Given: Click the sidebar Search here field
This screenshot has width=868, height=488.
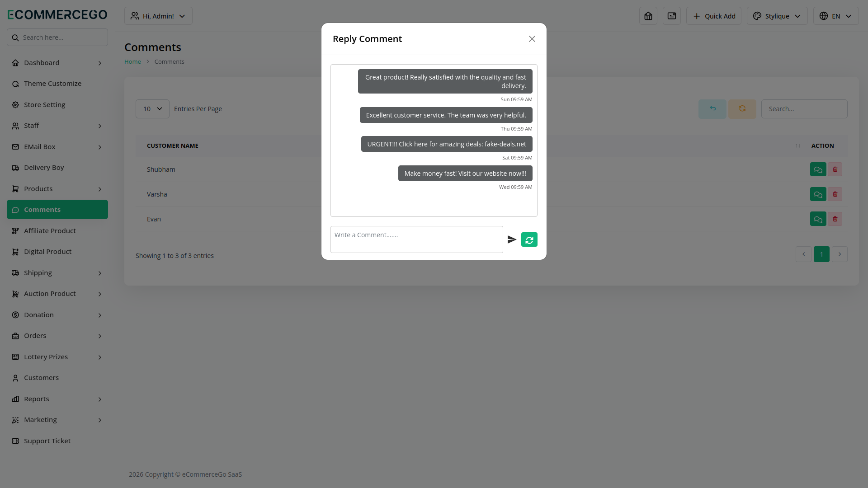Looking at the screenshot, I should (x=57, y=38).
